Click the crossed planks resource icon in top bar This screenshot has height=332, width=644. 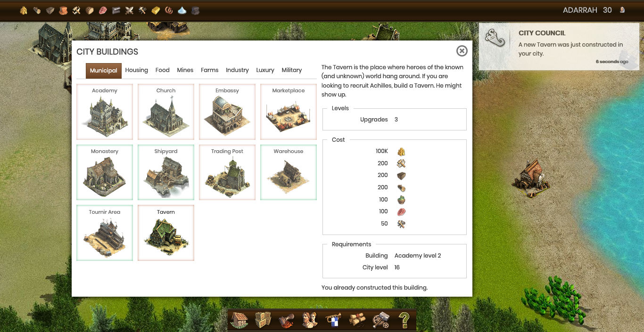click(76, 10)
